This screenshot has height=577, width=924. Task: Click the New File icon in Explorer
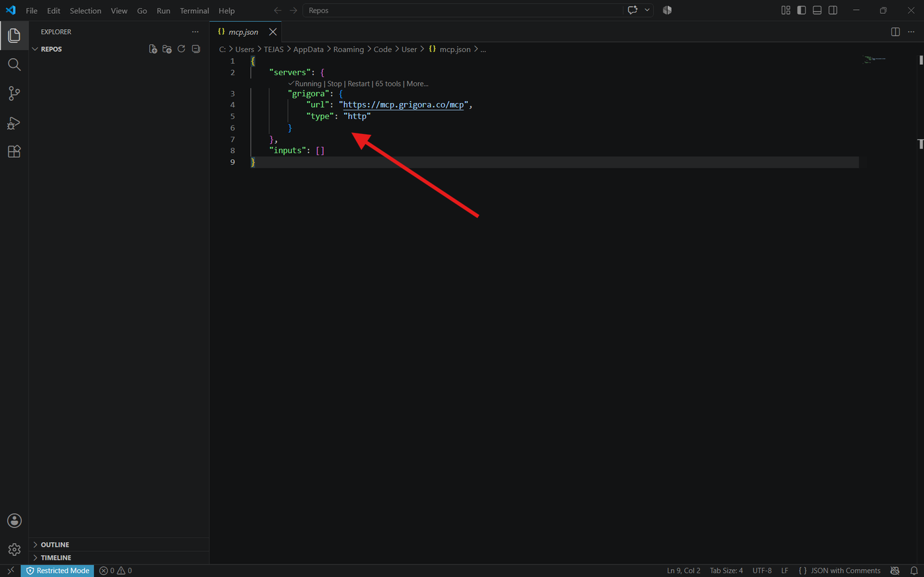click(x=153, y=50)
